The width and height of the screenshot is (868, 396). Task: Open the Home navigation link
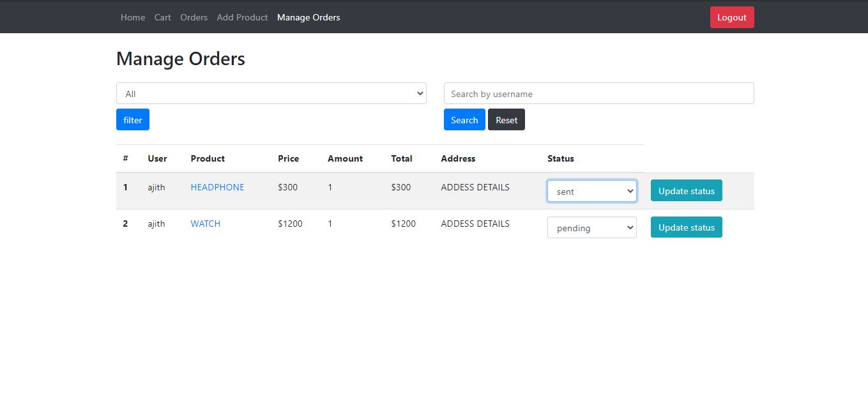click(133, 17)
